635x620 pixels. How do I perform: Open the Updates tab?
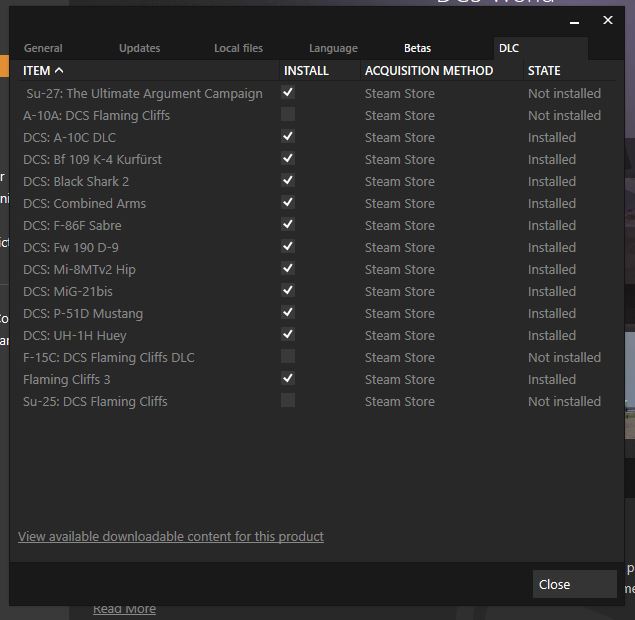tap(139, 48)
